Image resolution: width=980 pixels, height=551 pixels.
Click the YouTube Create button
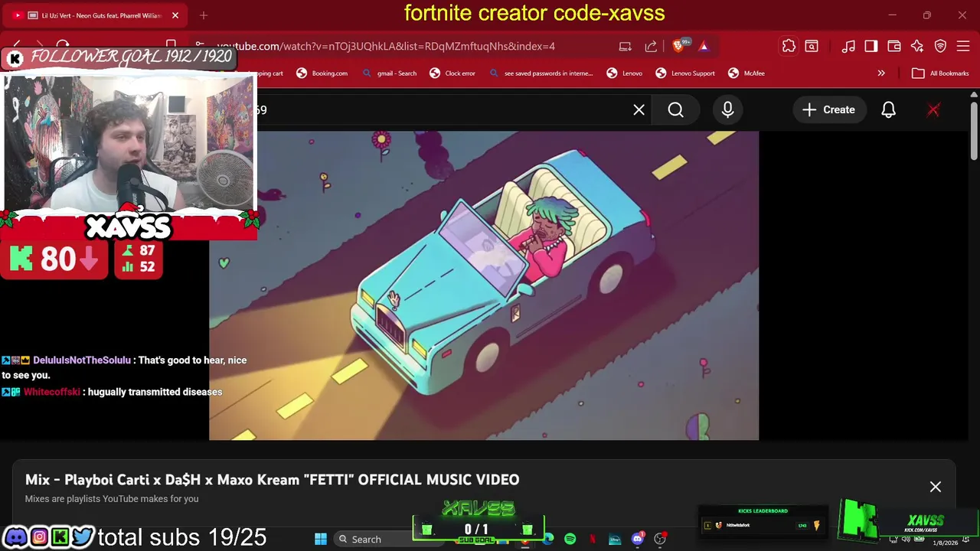[x=828, y=109]
